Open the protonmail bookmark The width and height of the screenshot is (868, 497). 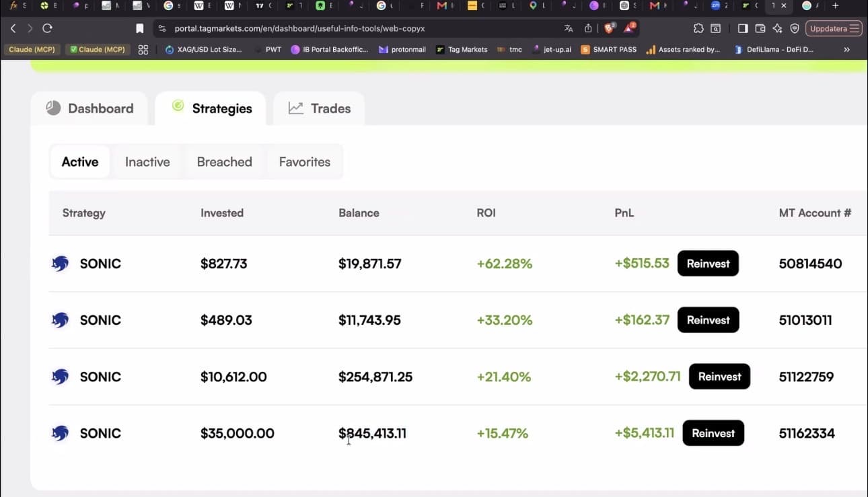click(x=402, y=49)
